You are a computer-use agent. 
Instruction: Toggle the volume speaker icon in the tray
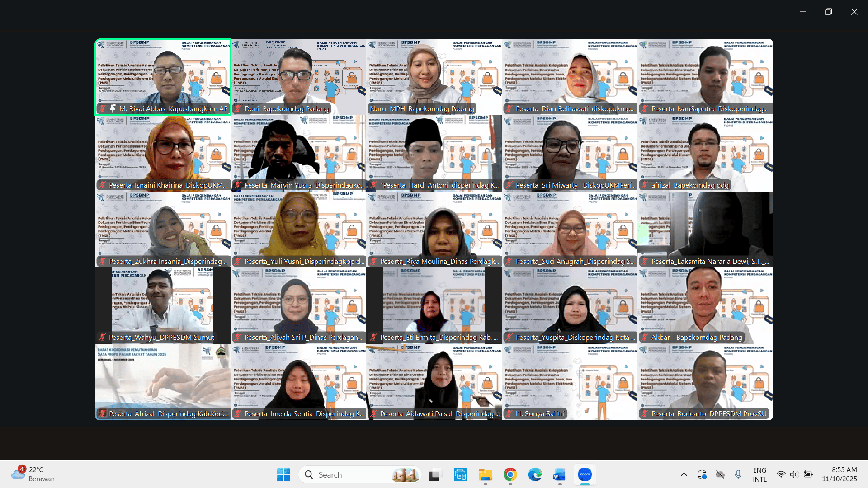pyautogui.click(x=794, y=474)
